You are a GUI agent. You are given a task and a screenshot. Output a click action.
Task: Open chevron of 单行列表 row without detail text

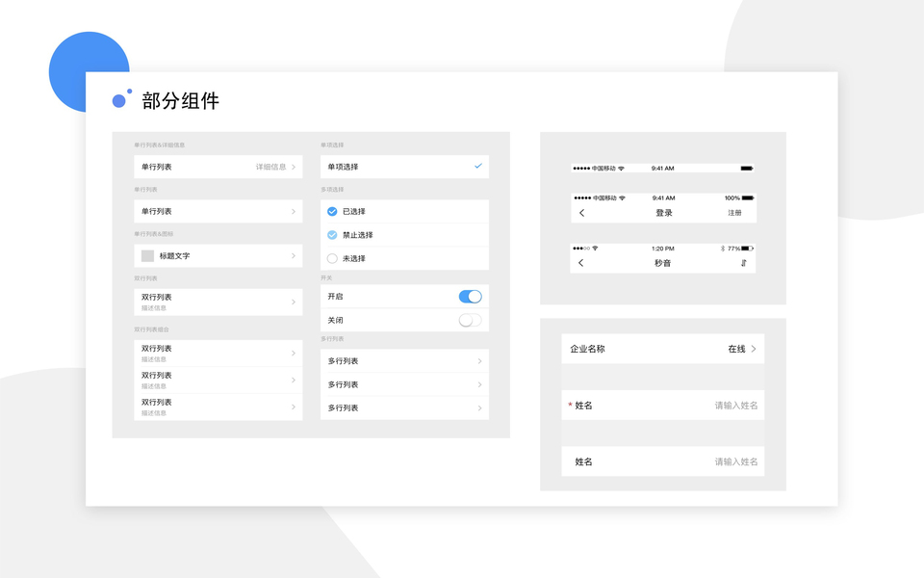(x=294, y=211)
